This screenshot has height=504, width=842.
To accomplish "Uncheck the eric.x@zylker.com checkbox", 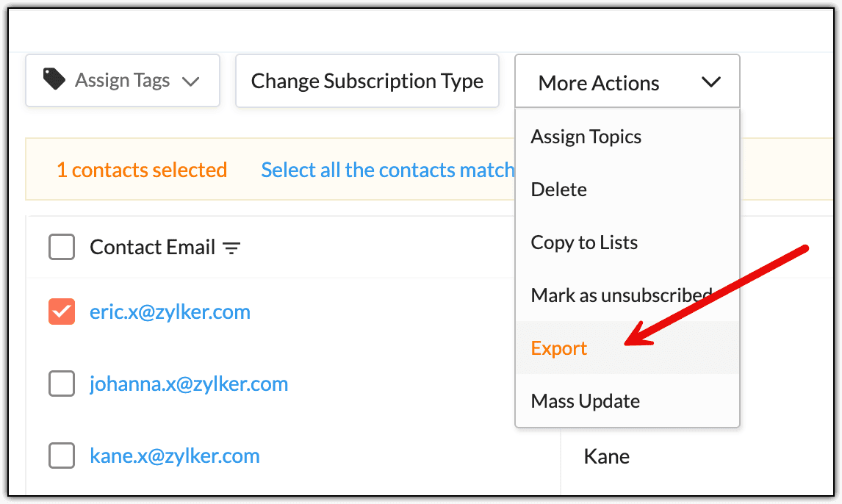I will [62, 312].
